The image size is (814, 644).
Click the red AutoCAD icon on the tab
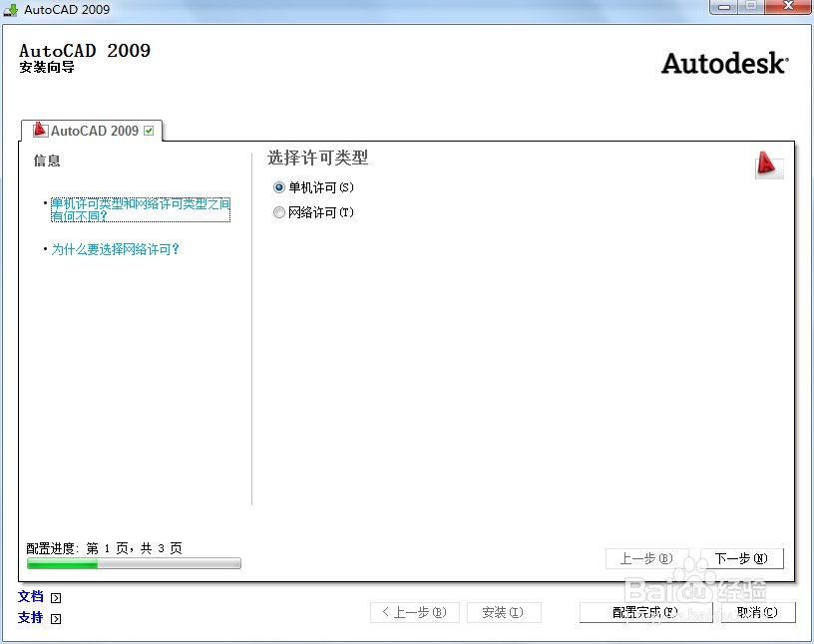40,130
